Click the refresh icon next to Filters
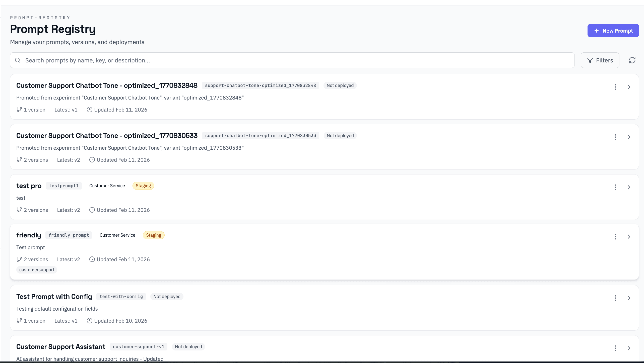The width and height of the screenshot is (644, 363). (632, 60)
